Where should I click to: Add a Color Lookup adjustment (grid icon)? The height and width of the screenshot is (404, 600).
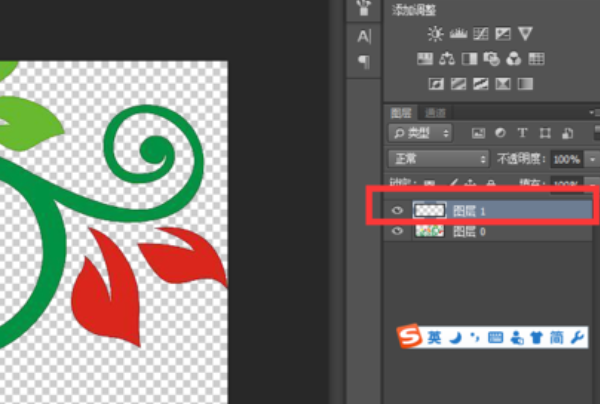pyautogui.click(x=536, y=59)
